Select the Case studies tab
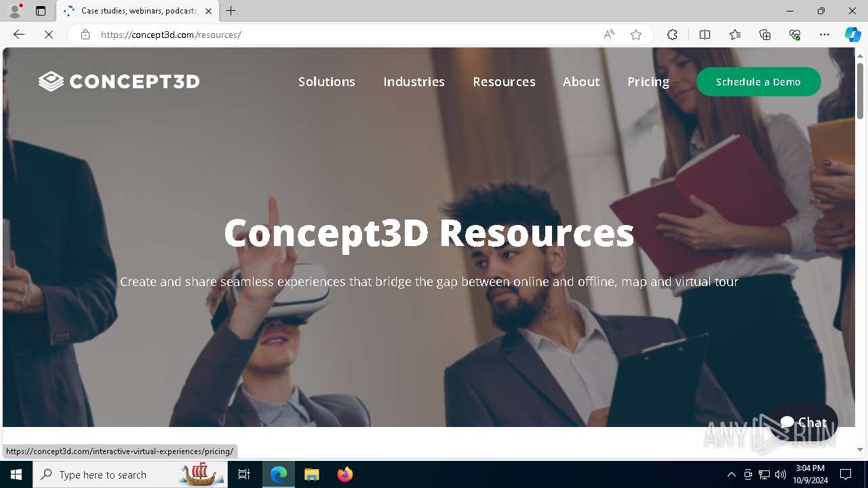The height and width of the screenshot is (488, 868). 137,11
